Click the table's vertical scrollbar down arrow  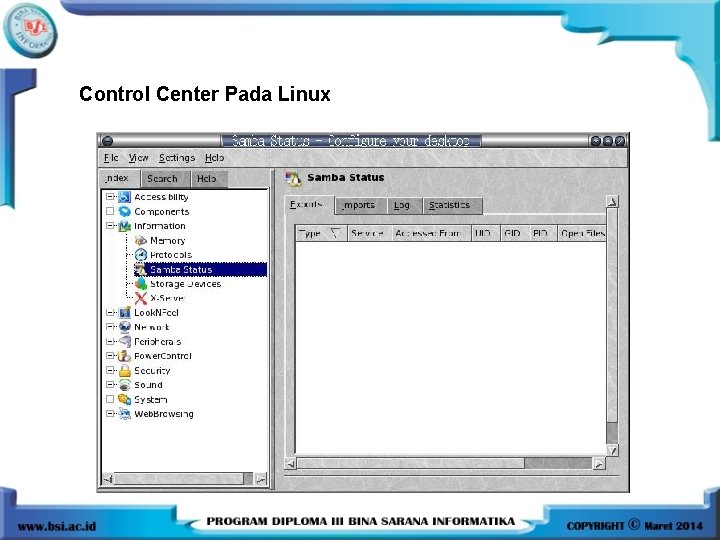point(612,450)
